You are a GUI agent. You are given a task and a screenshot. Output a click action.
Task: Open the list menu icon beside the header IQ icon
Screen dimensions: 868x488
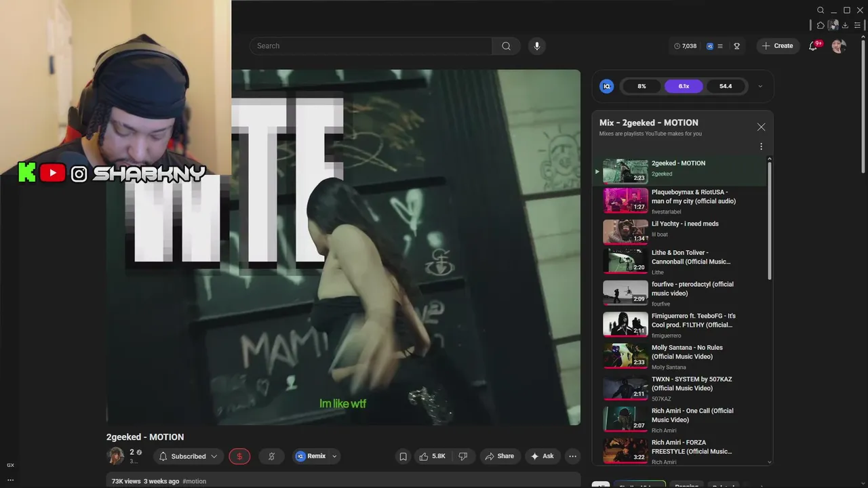[x=720, y=46]
